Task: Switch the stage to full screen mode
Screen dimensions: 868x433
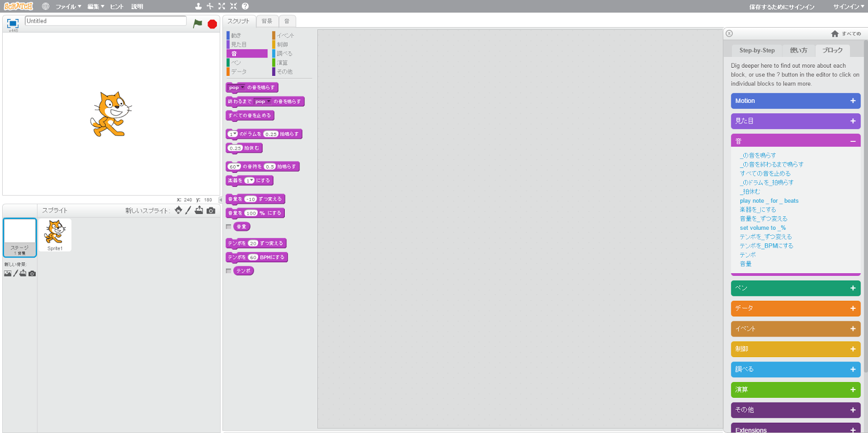Action: click(13, 23)
